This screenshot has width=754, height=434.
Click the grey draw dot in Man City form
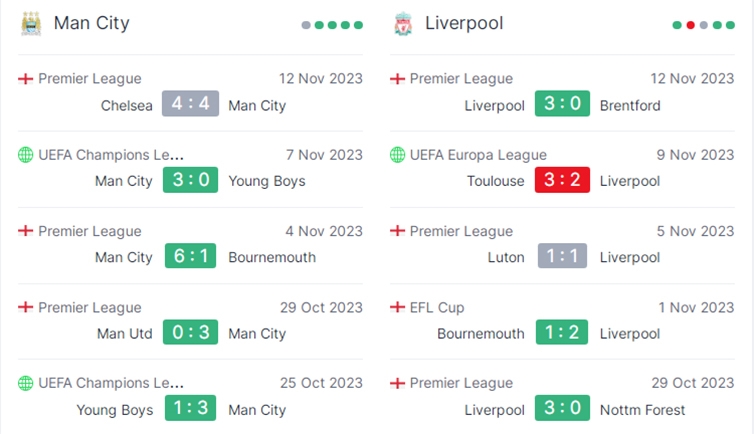click(306, 25)
